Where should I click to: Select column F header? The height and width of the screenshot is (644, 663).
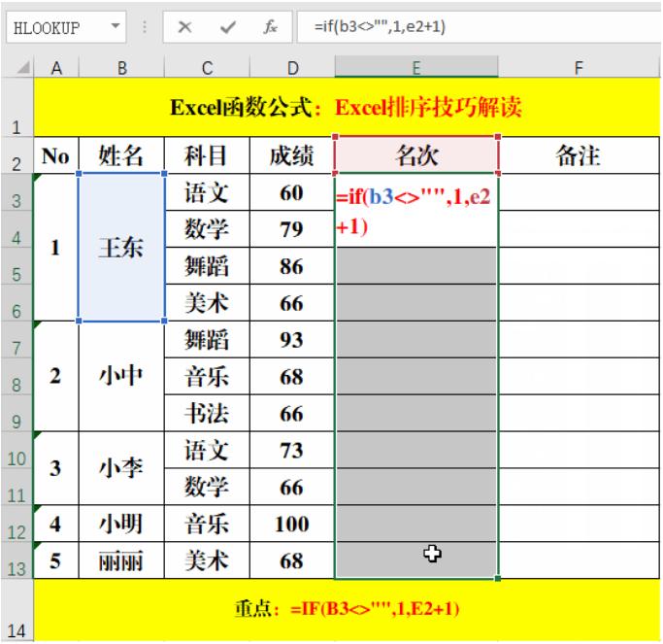pyautogui.click(x=579, y=68)
